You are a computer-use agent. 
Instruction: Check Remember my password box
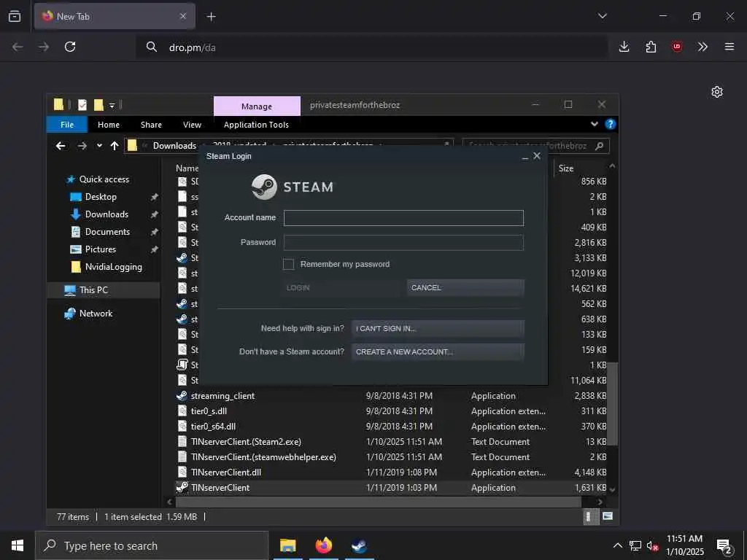(x=288, y=264)
